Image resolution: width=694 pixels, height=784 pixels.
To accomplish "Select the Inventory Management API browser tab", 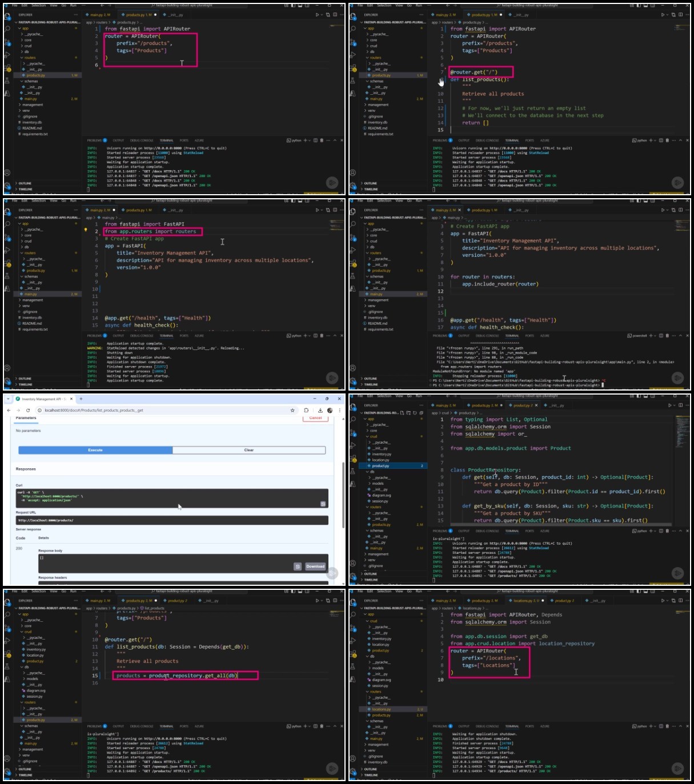I will tap(44, 399).
